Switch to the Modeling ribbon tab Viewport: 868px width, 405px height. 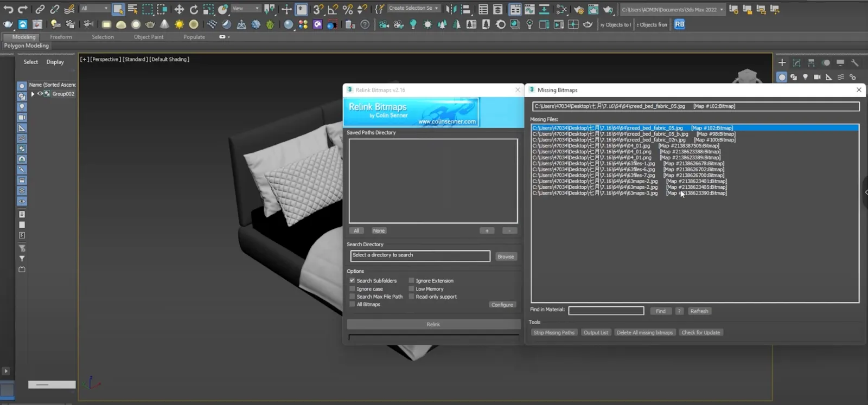point(24,37)
